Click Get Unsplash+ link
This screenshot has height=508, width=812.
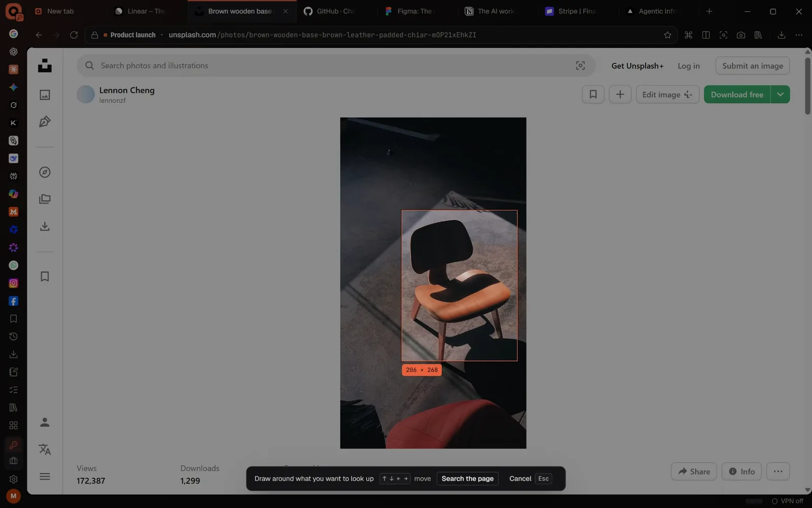(637, 66)
